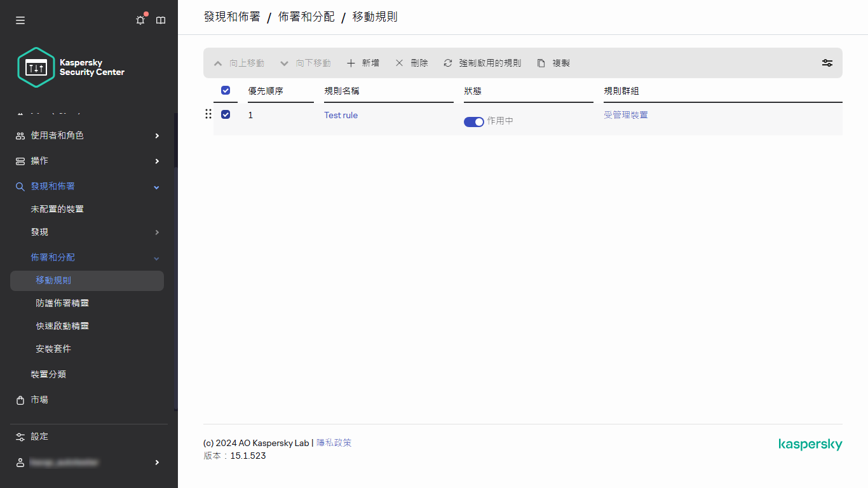Grab the drag handle of the Test rule row

pyautogui.click(x=208, y=114)
